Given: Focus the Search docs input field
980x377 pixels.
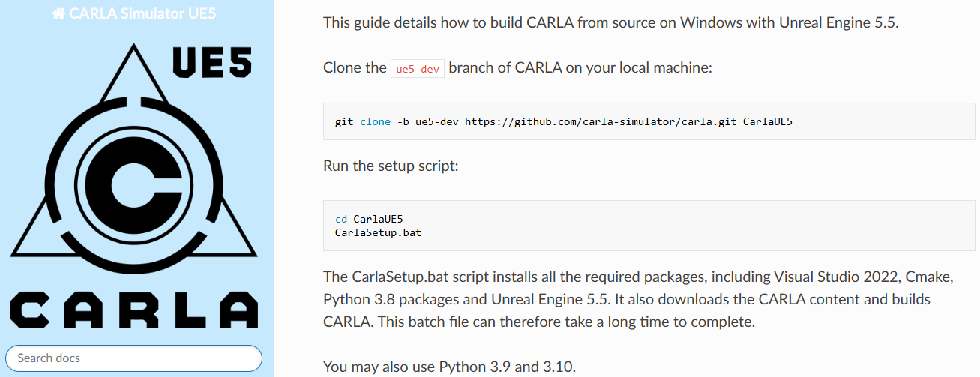Looking at the screenshot, I should [133, 358].
